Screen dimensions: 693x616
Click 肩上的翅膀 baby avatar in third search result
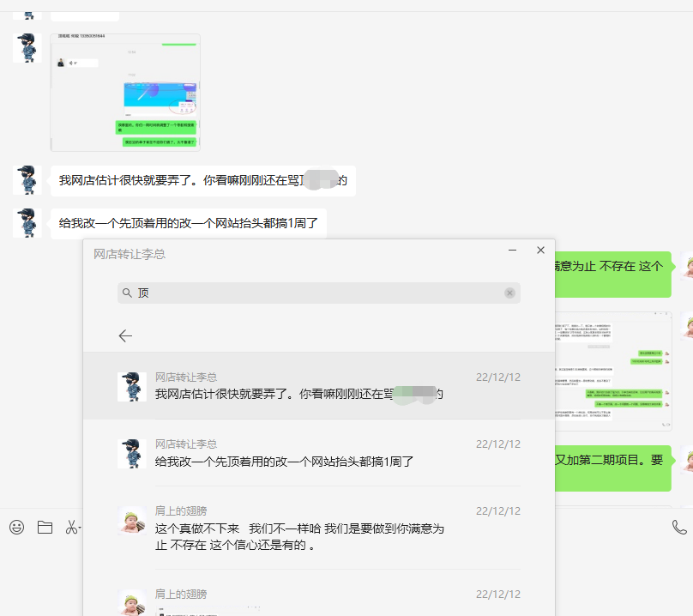coord(132,521)
